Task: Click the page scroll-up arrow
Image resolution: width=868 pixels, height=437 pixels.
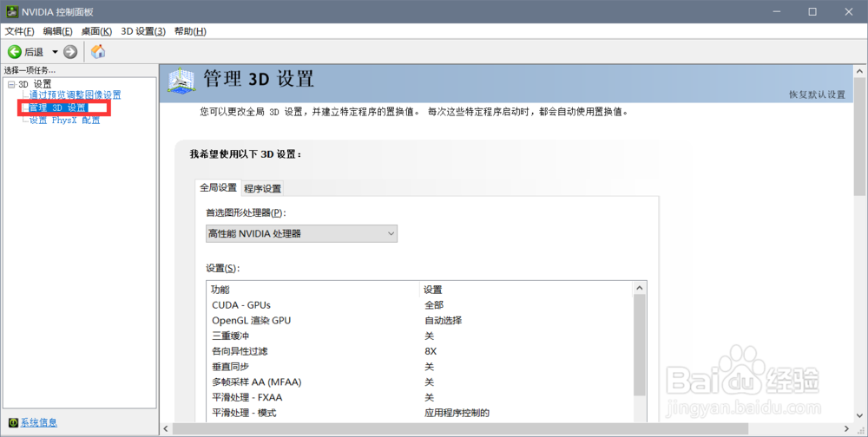Action: click(x=859, y=71)
